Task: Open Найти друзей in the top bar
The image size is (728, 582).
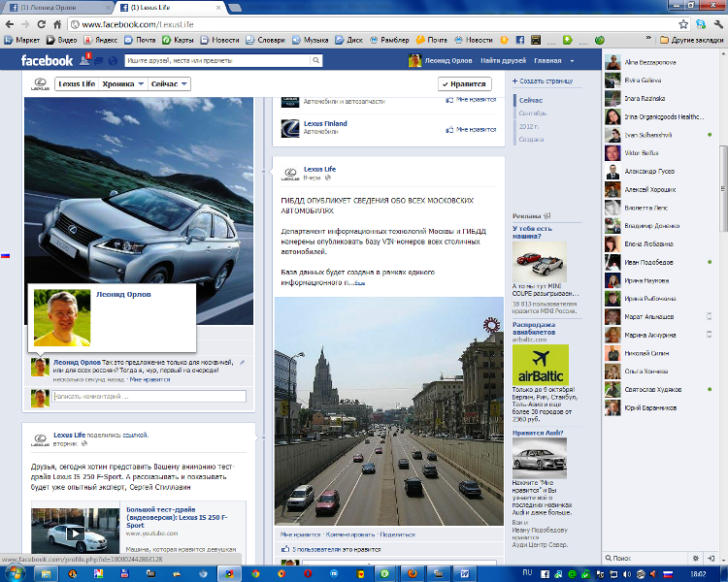Action: 503,61
